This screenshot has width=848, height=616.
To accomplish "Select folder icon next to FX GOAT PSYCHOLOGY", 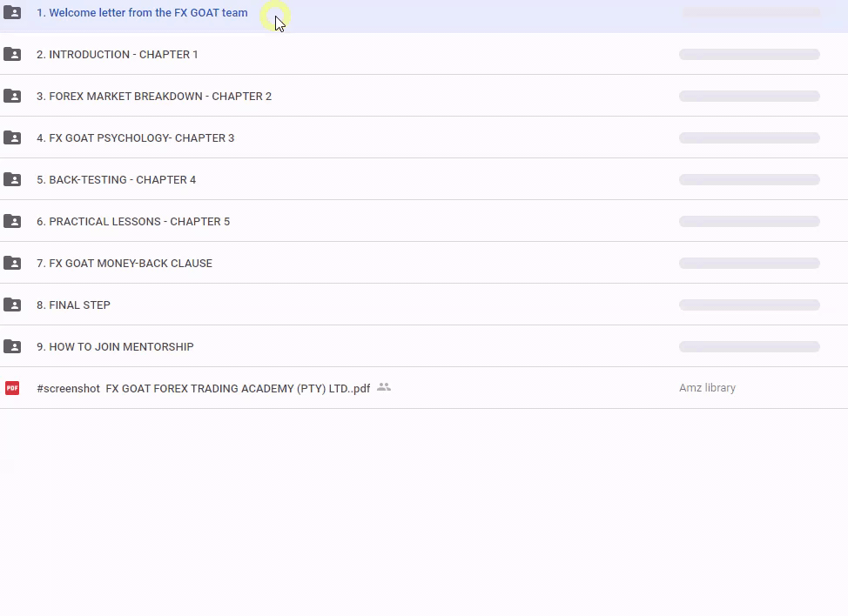I will tap(12, 138).
